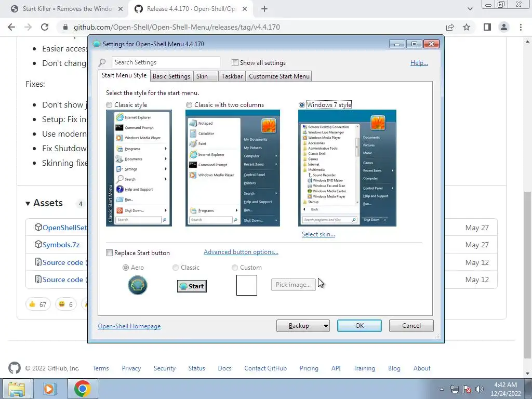Screen dimensions: 532x399
Task: Bookmark this page with the star icon
Action: (x=467, y=27)
